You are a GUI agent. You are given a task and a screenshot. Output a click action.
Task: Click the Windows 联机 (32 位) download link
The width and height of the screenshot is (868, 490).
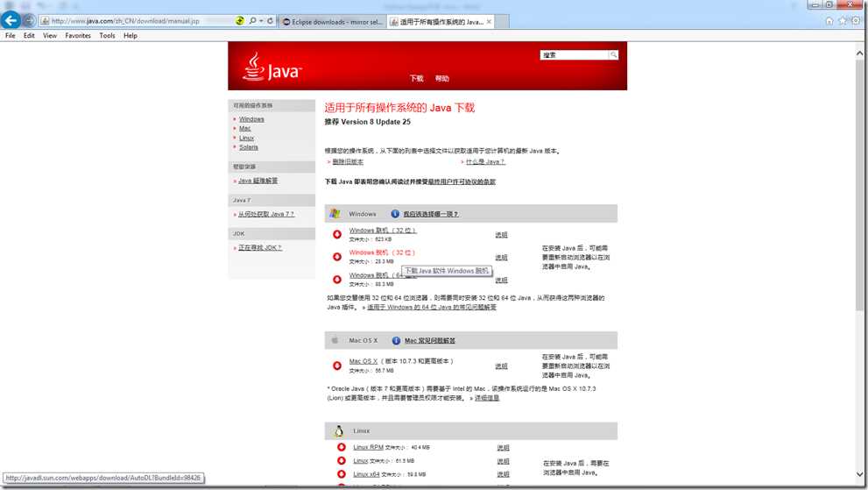pyautogui.click(x=383, y=230)
